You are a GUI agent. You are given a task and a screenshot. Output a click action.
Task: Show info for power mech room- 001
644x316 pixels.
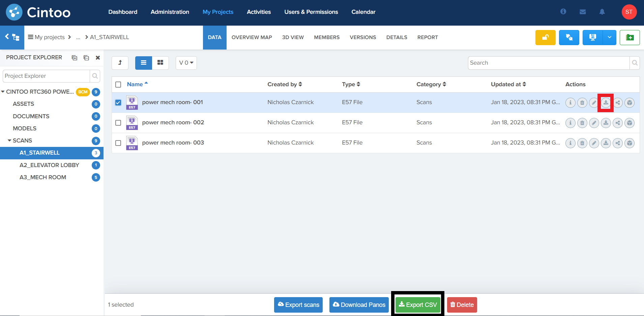pyautogui.click(x=570, y=102)
